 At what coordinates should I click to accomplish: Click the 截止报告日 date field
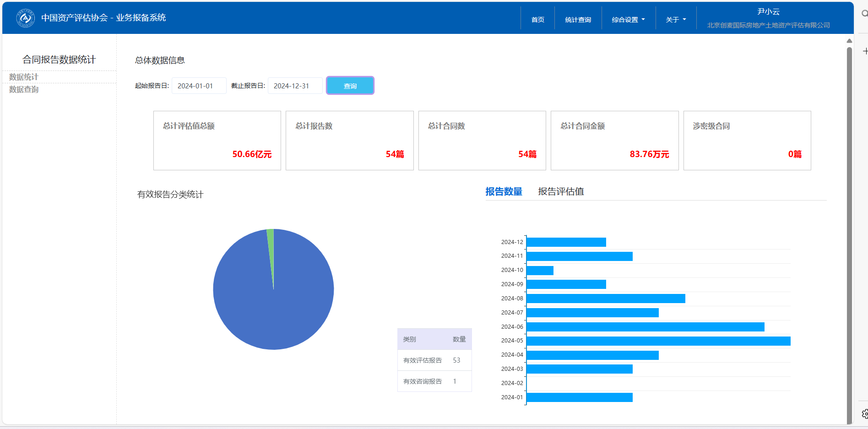pos(295,86)
